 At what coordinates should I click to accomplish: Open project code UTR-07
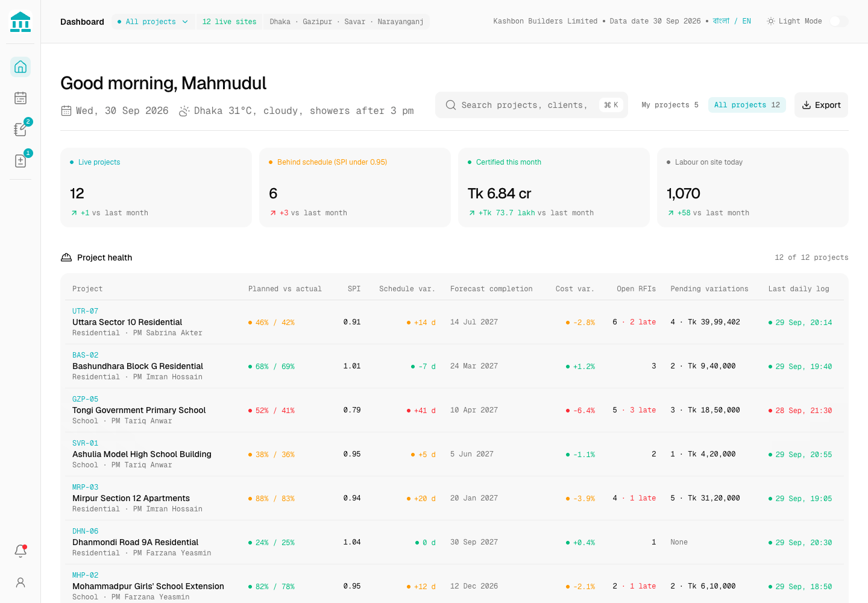point(85,311)
